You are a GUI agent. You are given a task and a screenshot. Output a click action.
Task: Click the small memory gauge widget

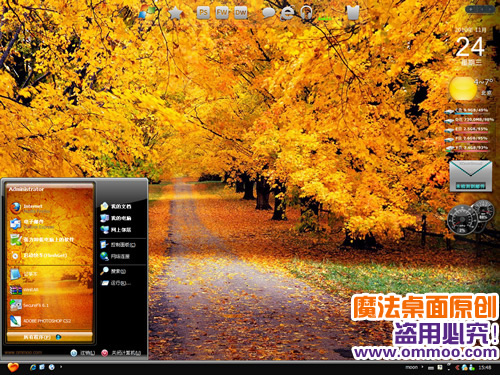tap(484, 211)
